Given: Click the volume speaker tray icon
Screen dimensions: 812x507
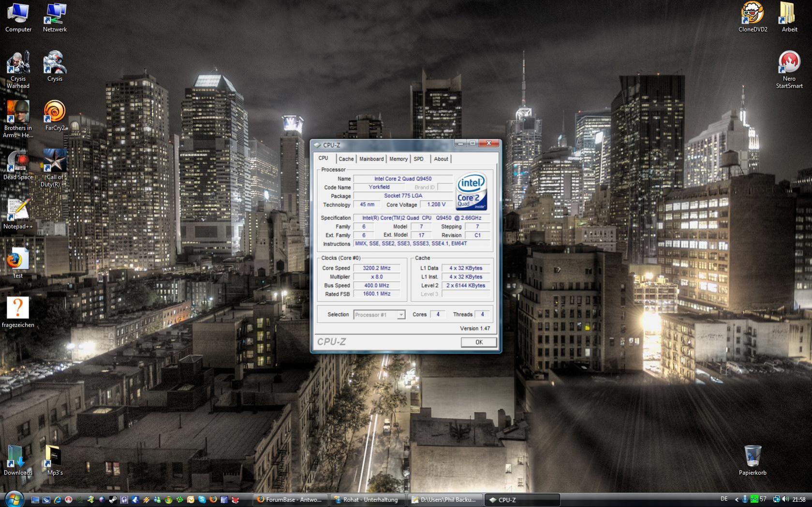Looking at the screenshot, I should pos(785,499).
